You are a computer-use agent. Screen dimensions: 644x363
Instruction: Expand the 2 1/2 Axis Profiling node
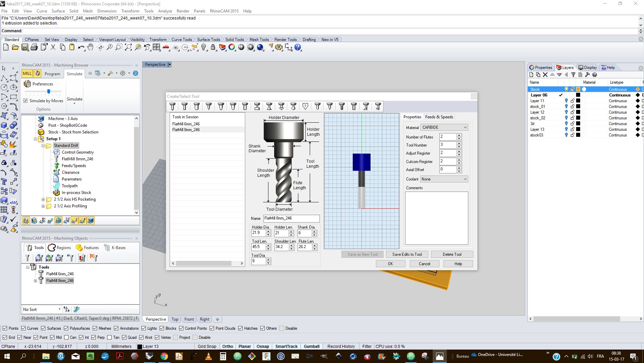point(43,206)
